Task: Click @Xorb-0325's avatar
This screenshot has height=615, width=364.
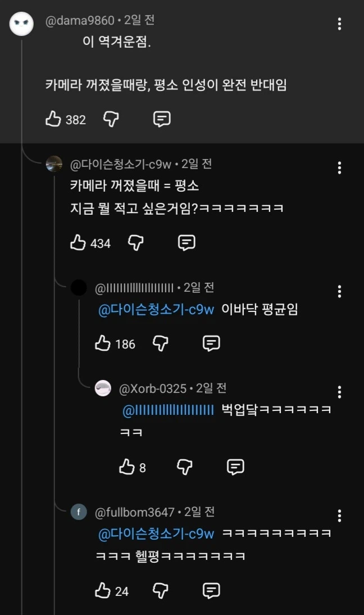Action: click(x=103, y=388)
